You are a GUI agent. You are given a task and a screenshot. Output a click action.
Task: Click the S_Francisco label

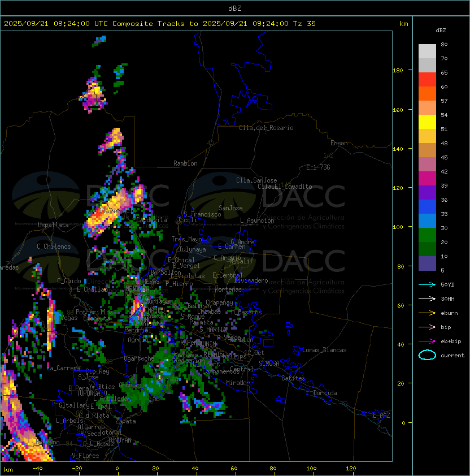coord(202,214)
